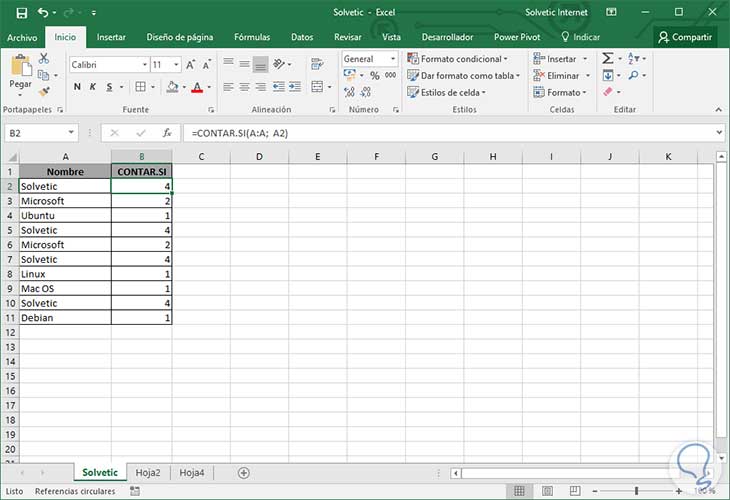Align text to top
Viewport: 730px width, 500px height.
click(x=228, y=63)
